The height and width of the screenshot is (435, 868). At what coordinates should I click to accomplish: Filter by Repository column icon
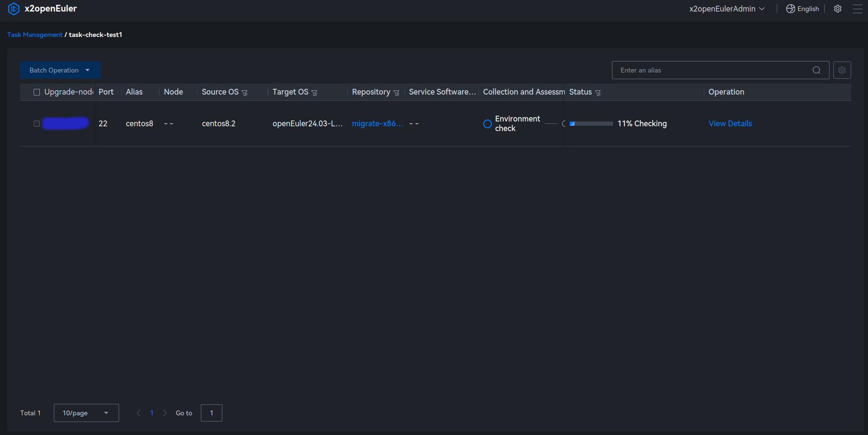click(396, 93)
